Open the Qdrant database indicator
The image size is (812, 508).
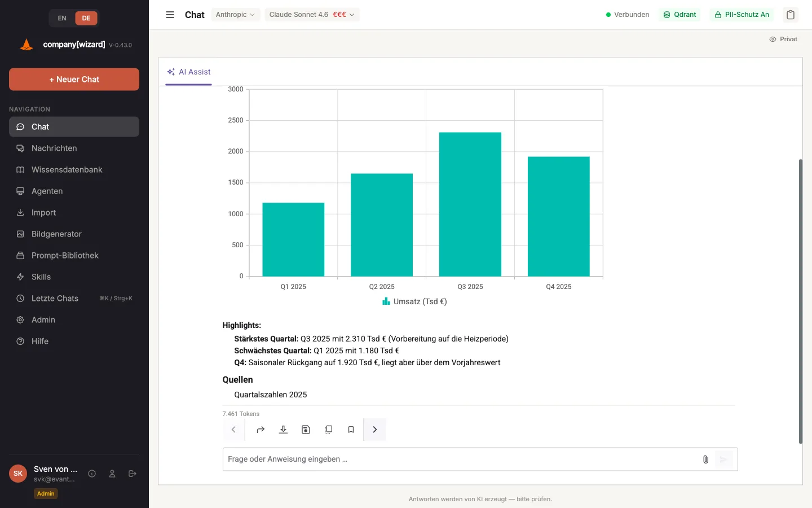(679, 15)
